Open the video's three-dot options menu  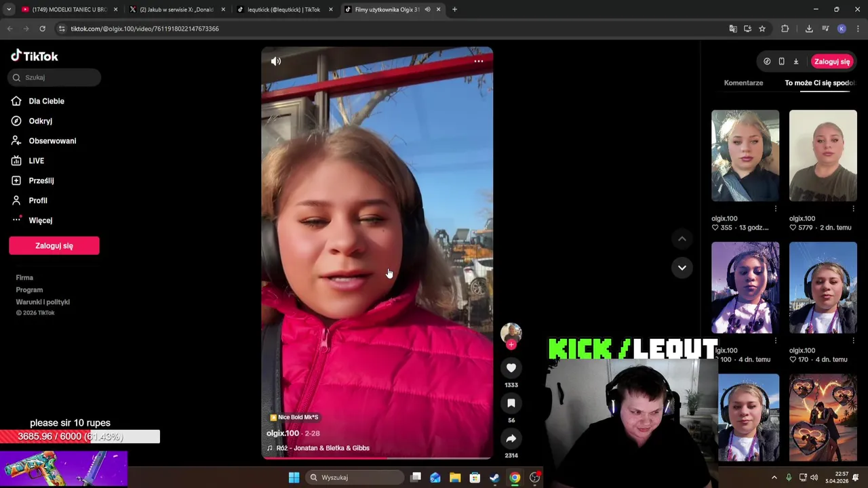tap(479, 61)
